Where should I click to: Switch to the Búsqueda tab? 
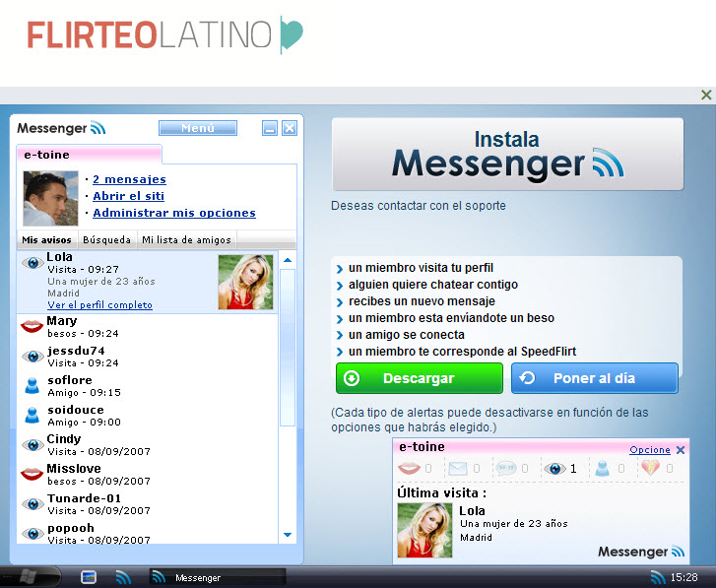(x=106, y=239)
